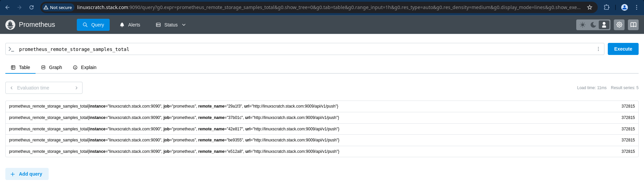Click value 372815 in the e512a8 row
This screenshot has height=186, width=644.
pyautogui.click(x=628, y=151)
